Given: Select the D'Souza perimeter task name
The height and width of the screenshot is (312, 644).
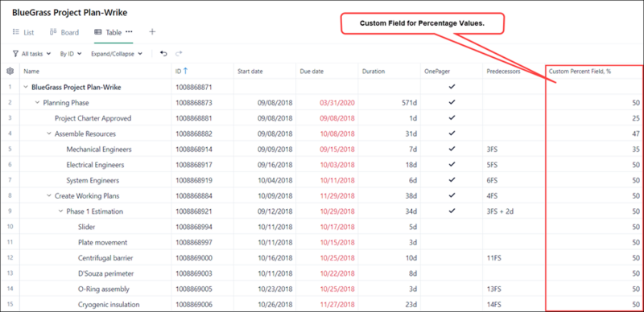Looking at the screenshot, I should pos(106,273).
